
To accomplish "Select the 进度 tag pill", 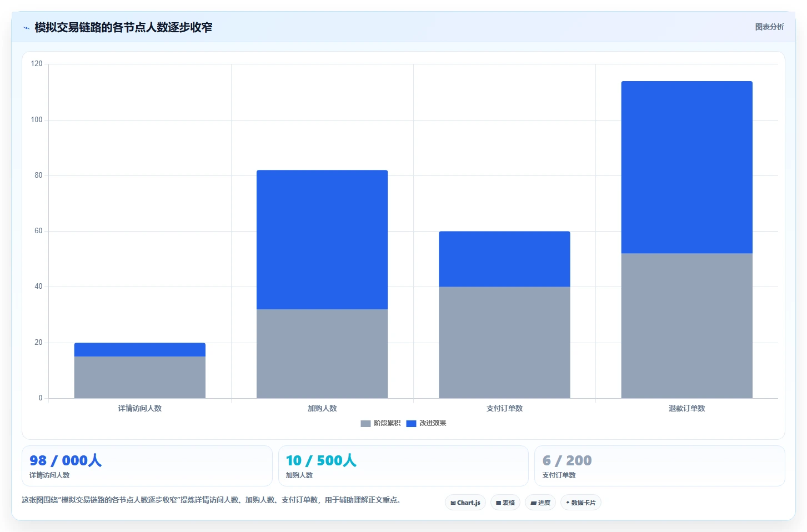I will click(x=540, y=503).
